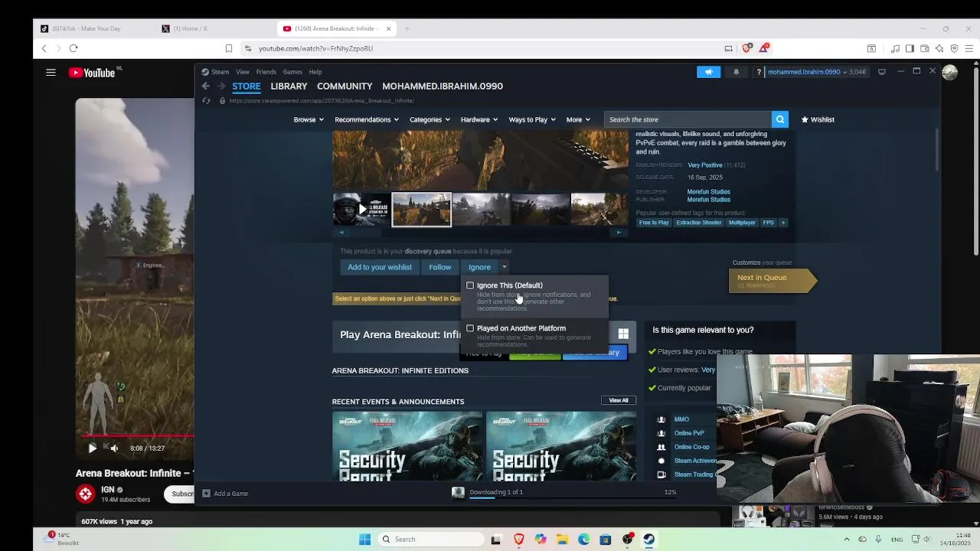Open the Hardware dropdown

pyautogui.click(x=479, y=119)
